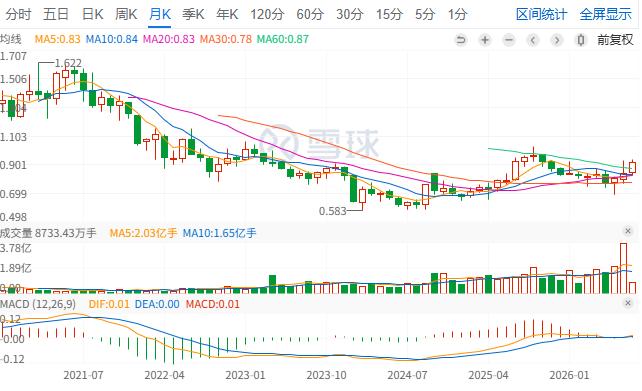
Task: Close the MACD indicator panel
Action: (x=628, y=303)
